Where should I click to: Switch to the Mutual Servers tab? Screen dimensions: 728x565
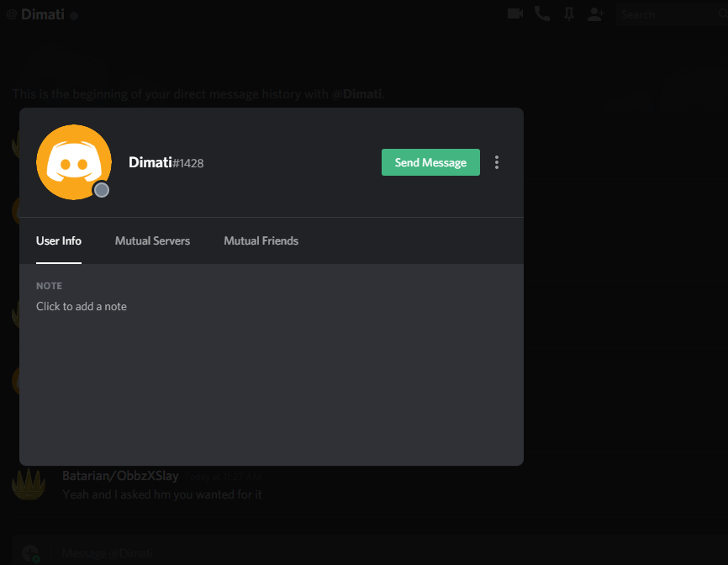(152, 241)
